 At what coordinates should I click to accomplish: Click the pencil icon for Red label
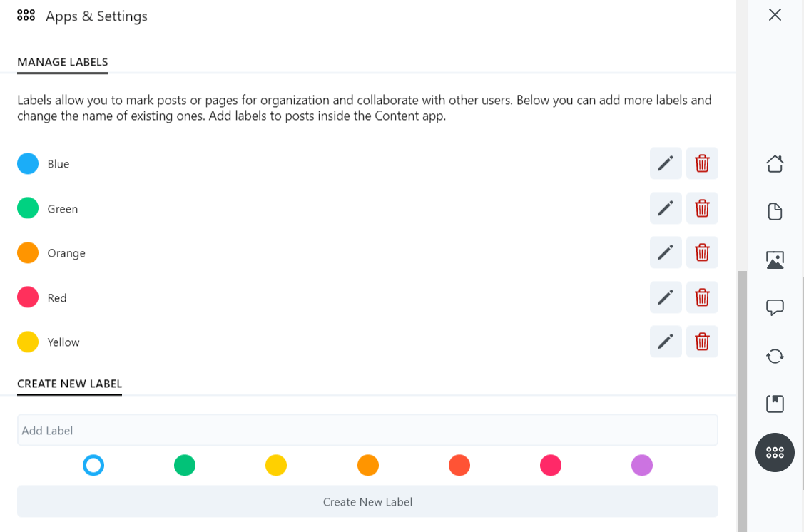[x=666, y=297]
